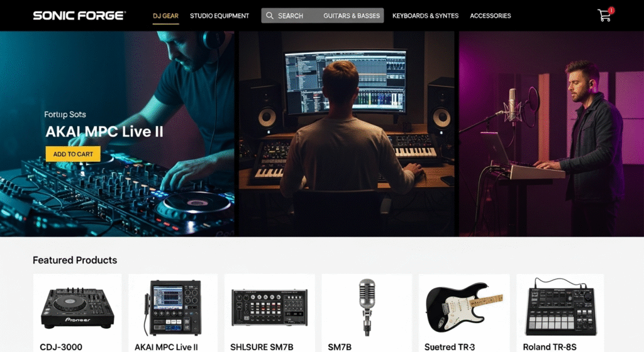Click the Sonic Forge logo
The image size is (644, 352).
click(79, 16)
